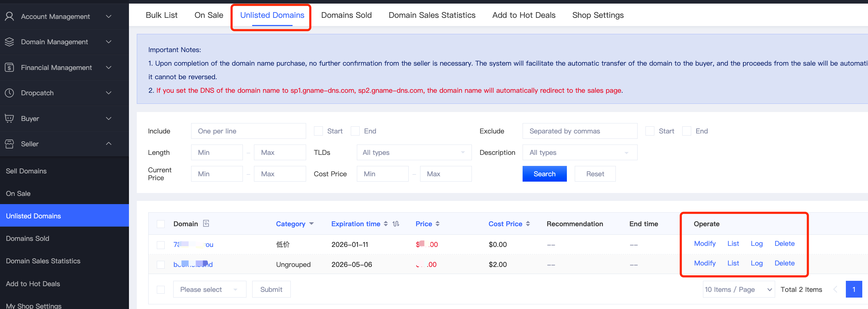Click the Seller shop icon
Screen dimensions: 868x309
[10, 144]
